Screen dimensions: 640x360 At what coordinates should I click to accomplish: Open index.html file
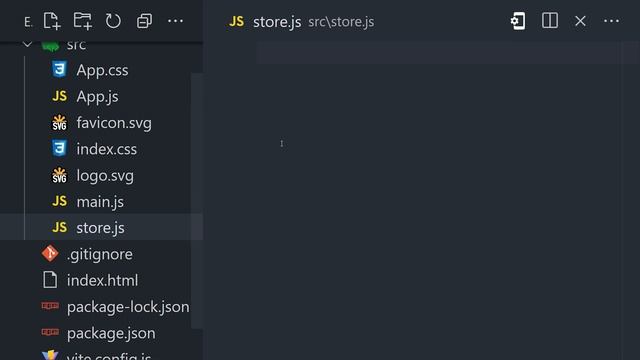tap(102, 280)
